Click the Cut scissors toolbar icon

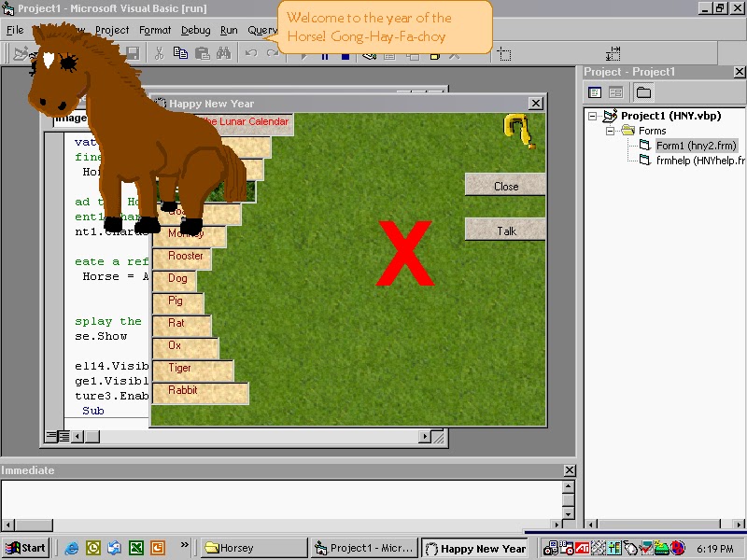[x=159, y=53]
